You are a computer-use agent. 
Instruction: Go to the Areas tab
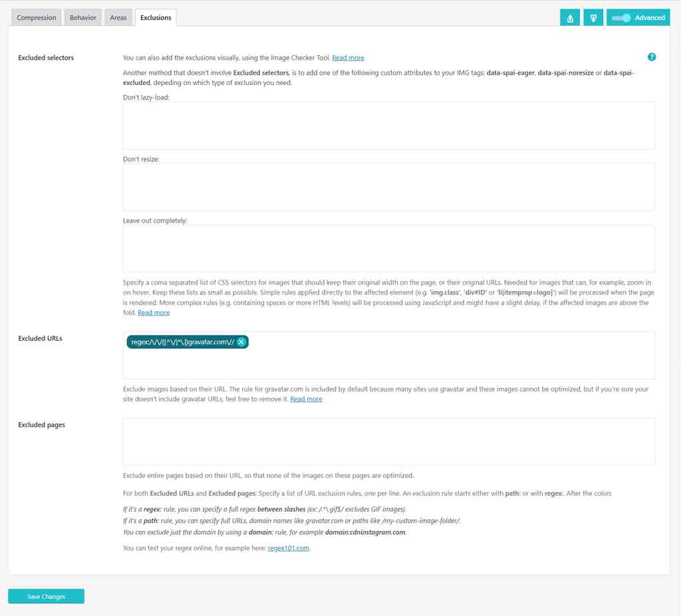[118, 18]
